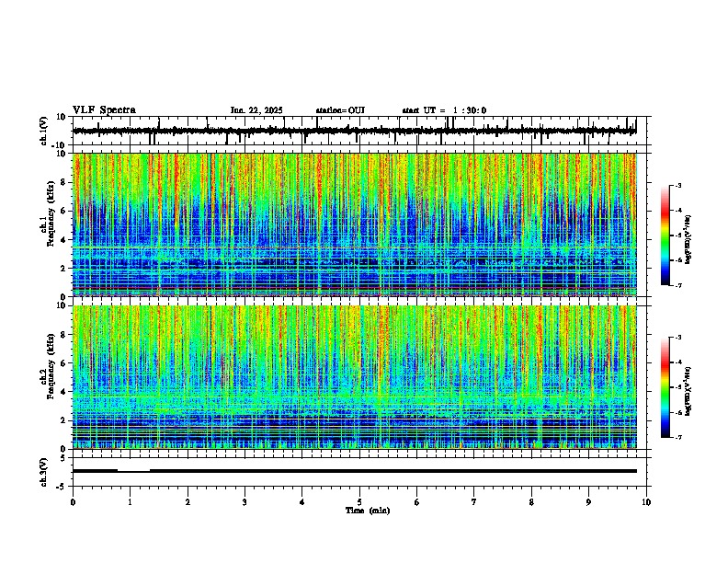Viewport: 728px width, 563px height.
Task: Click the '-7' tick on the ch.2 color bar
Action: click(x=677, y=437)
